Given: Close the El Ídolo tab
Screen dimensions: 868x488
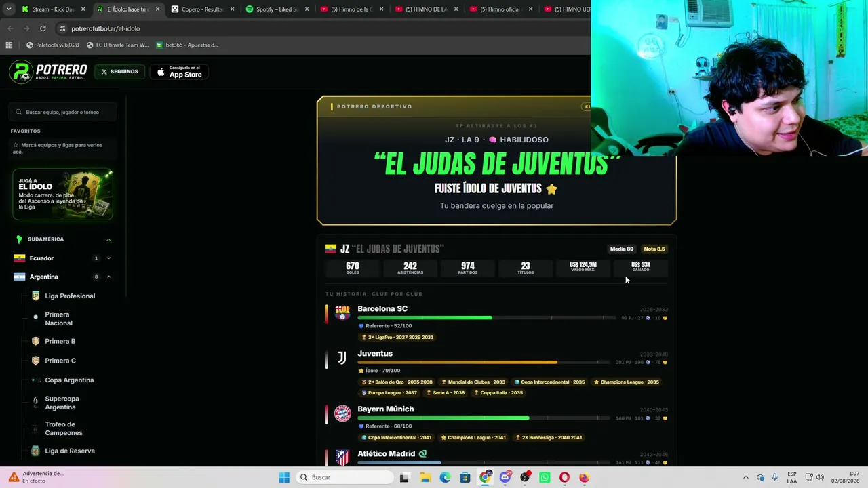Looking at the screenshot, I should click(157, 9).
